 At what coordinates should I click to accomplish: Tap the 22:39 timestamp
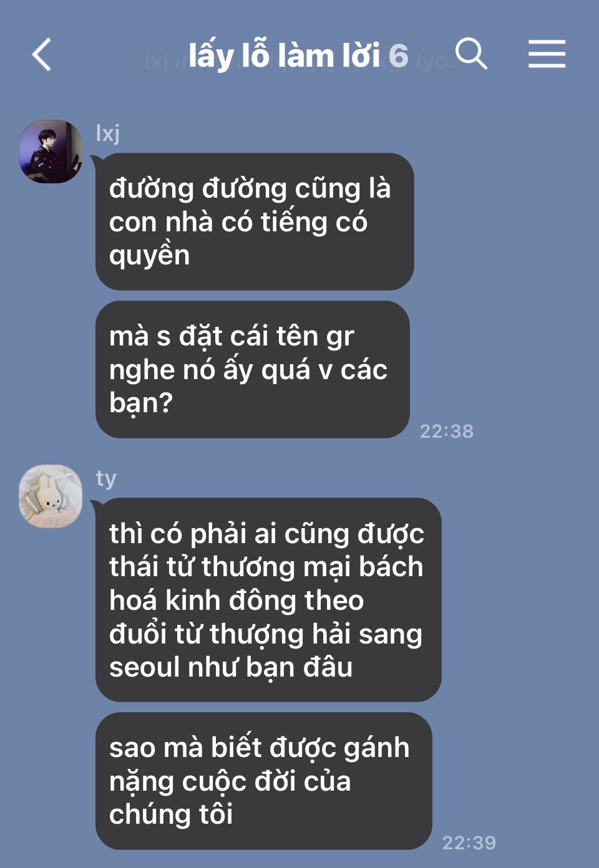(x=469, y=843)
